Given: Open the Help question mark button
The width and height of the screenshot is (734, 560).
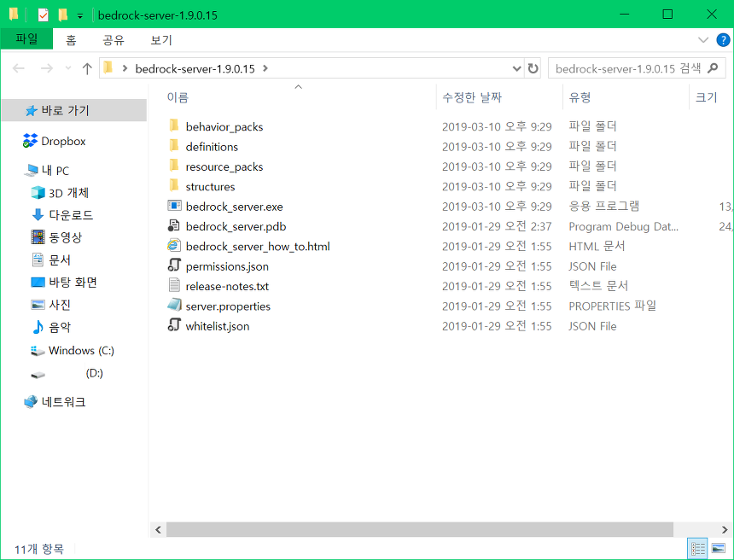Looking at the screenshot, I should coord(723,40).
